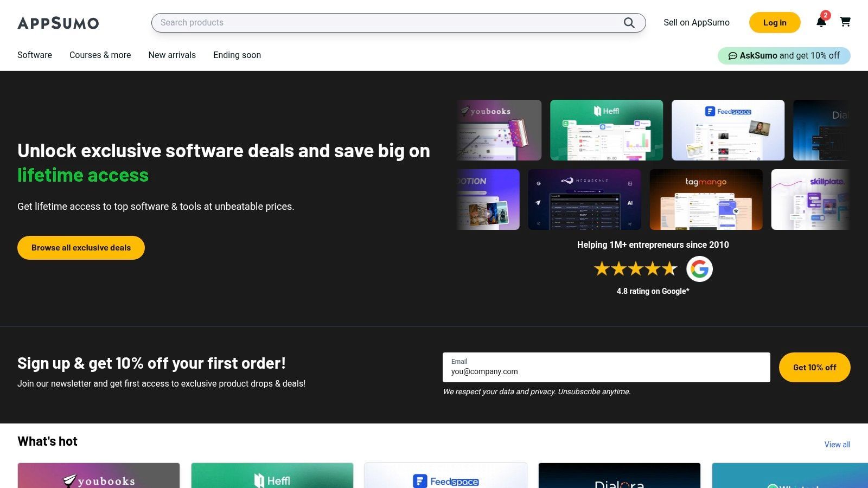Select the tagmango hero thumbnail

[706, 200]
